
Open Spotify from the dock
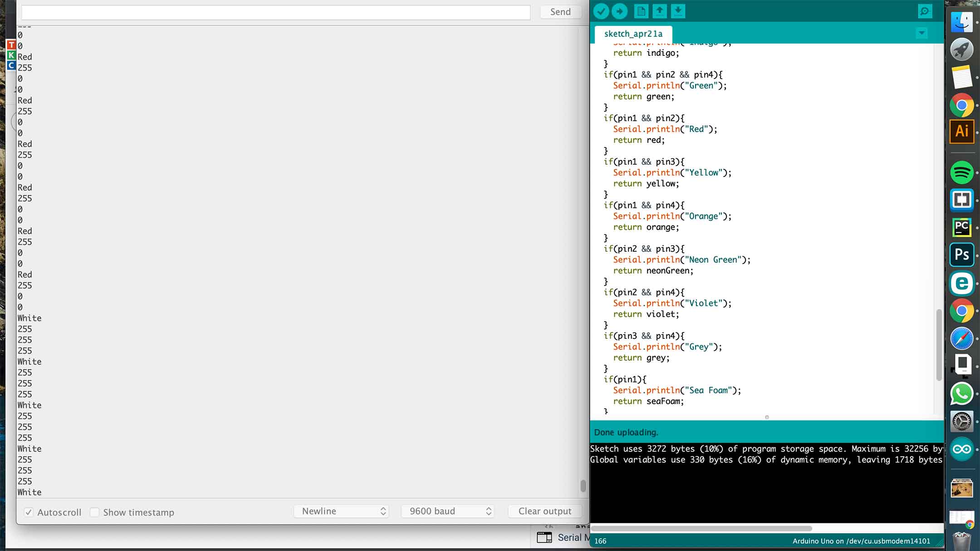coord(961,172)
